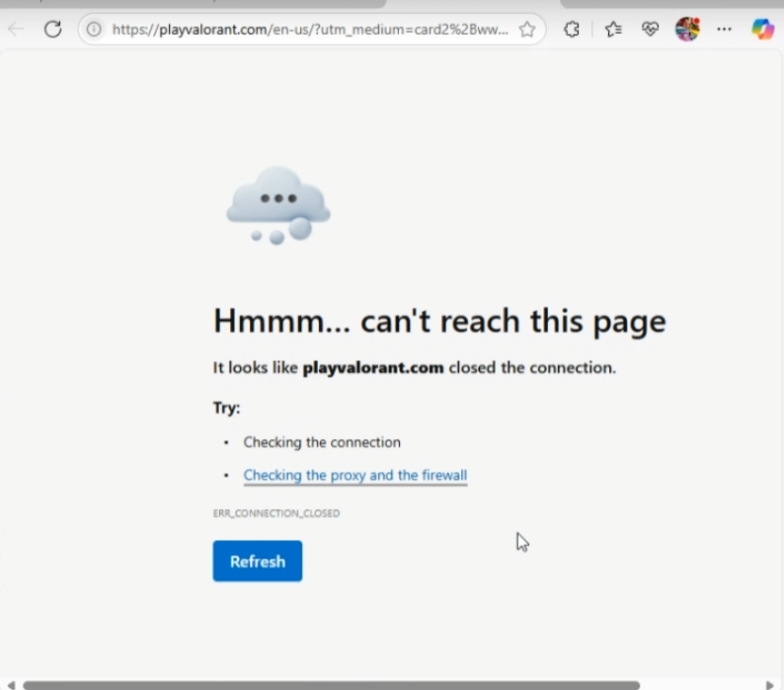Open the Favorites list icon
The height and width of the screenshot is (690, 784).
coord(613,30)
